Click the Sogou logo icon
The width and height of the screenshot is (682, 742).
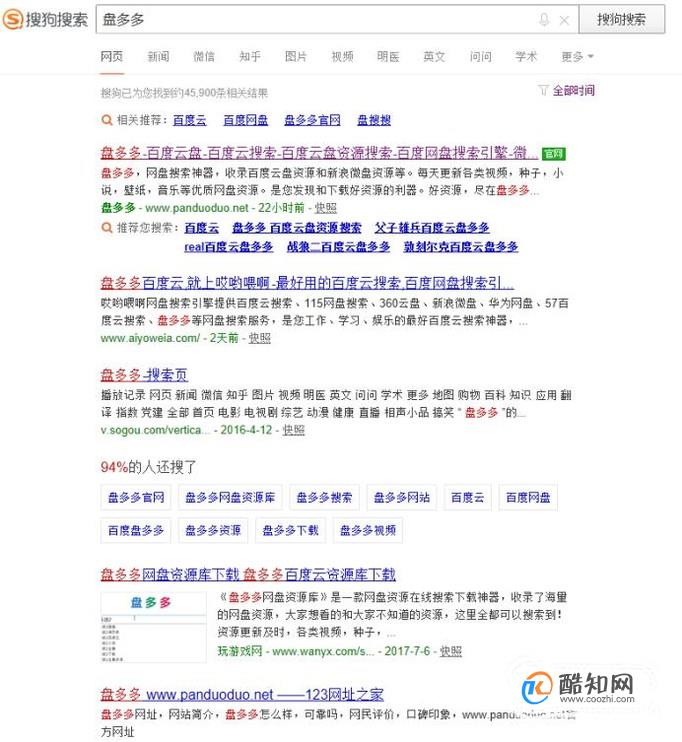pos(13,19)
